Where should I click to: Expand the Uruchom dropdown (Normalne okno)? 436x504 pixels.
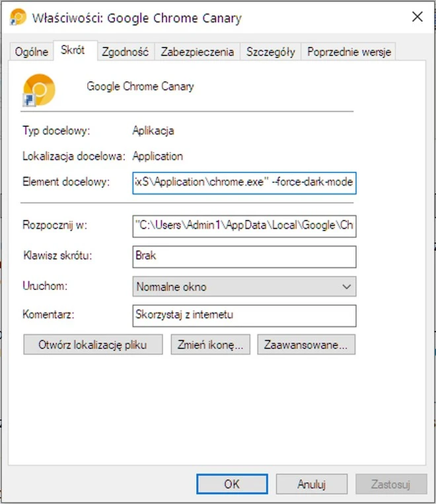pyautogui.click(x=244, y=287)
